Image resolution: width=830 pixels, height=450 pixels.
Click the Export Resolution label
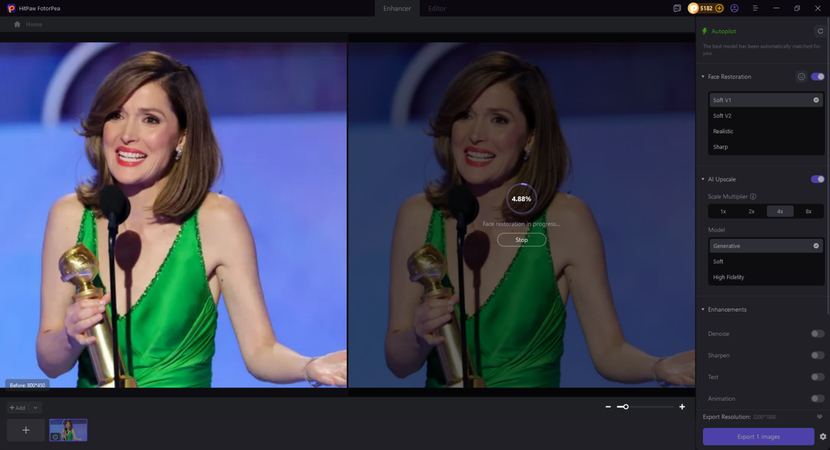[726, 417]
